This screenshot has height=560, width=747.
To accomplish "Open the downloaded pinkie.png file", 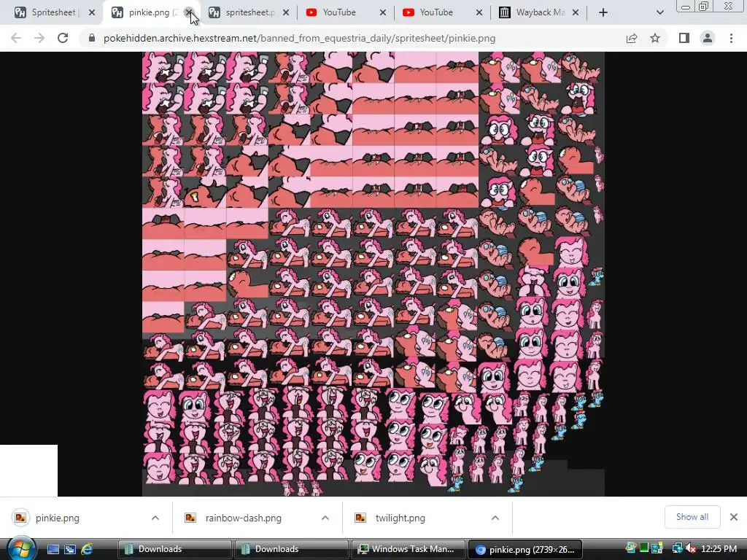I will (57, 518).
